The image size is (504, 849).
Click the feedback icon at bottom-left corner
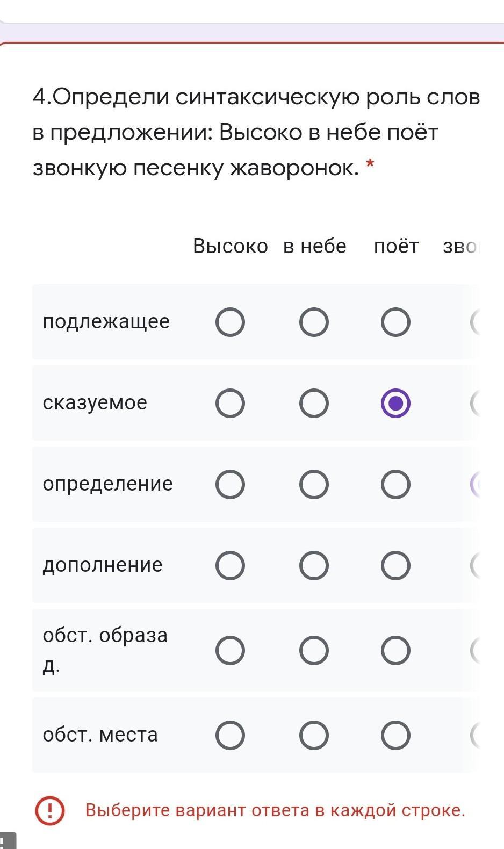[x=8, y=841]
